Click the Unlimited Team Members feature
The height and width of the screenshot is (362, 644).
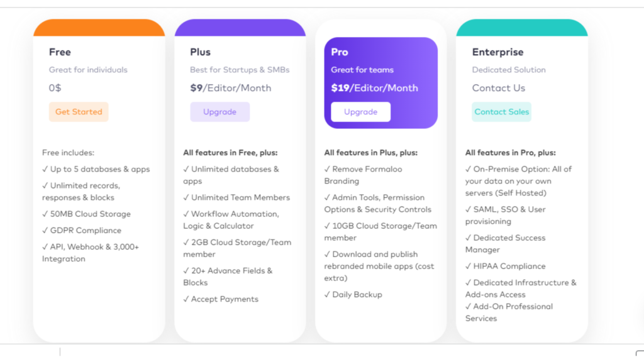point(236,197)
